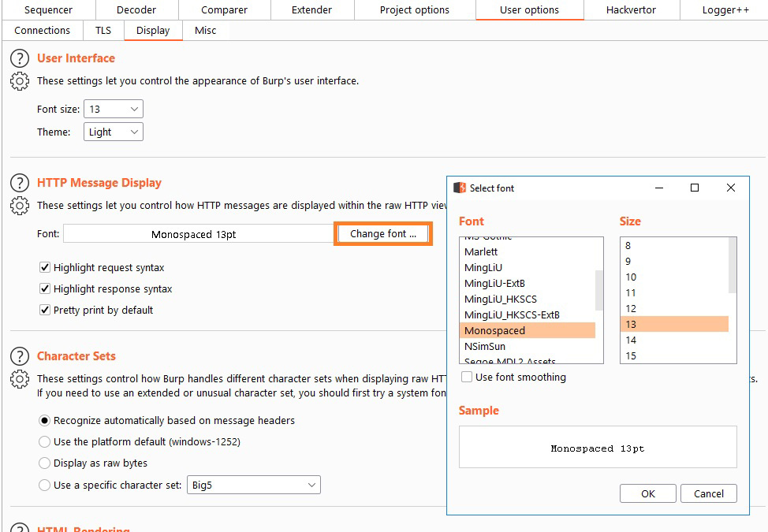Click the Sample preview box
Viewport: 768px width, 532px height.
(x=598, y=447)
